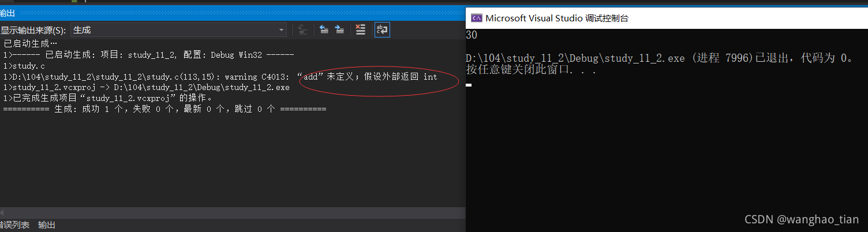868x232 pixels.
Task: Switch to the 输出 tab at bottom
Action: 47,225
